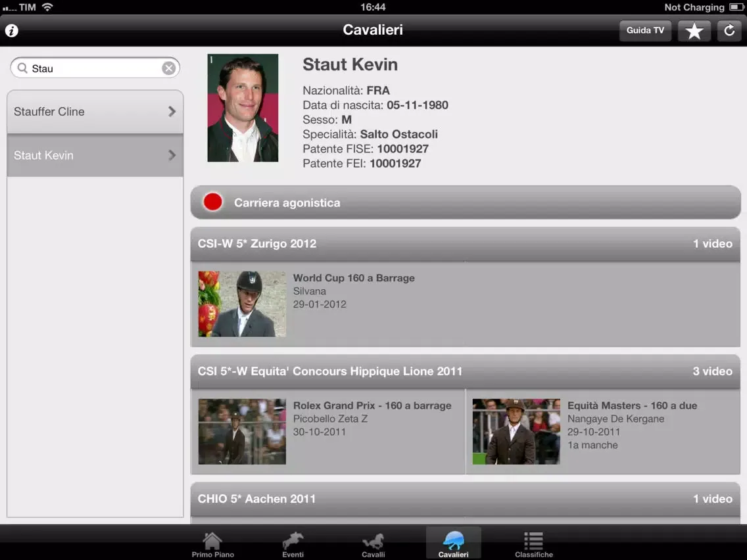Select Staut Kevin in the results list
747x560 pixels.
[x=95, y=155]
